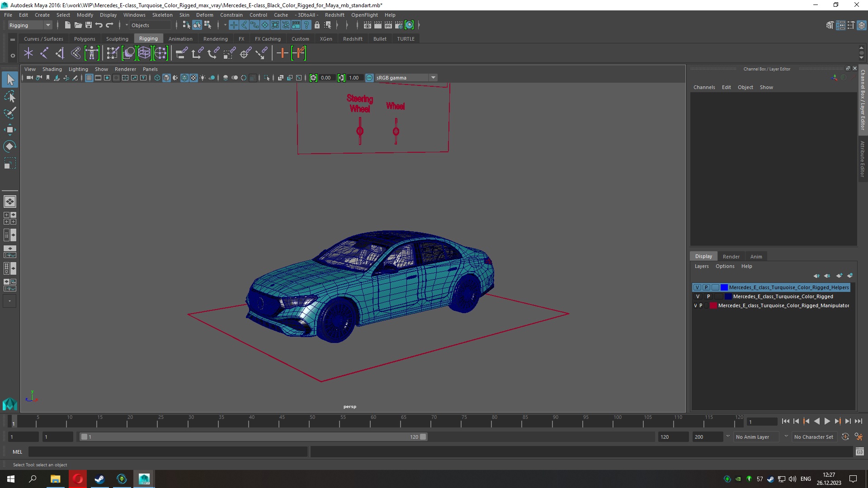Select the arrow Select tool
The width and height of the screenshot is (868, 488).
10,80
